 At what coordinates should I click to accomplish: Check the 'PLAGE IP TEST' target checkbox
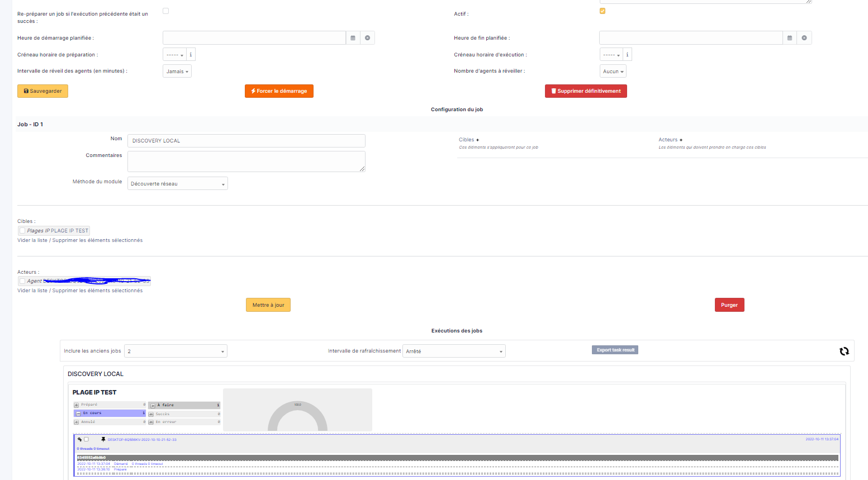22,230
